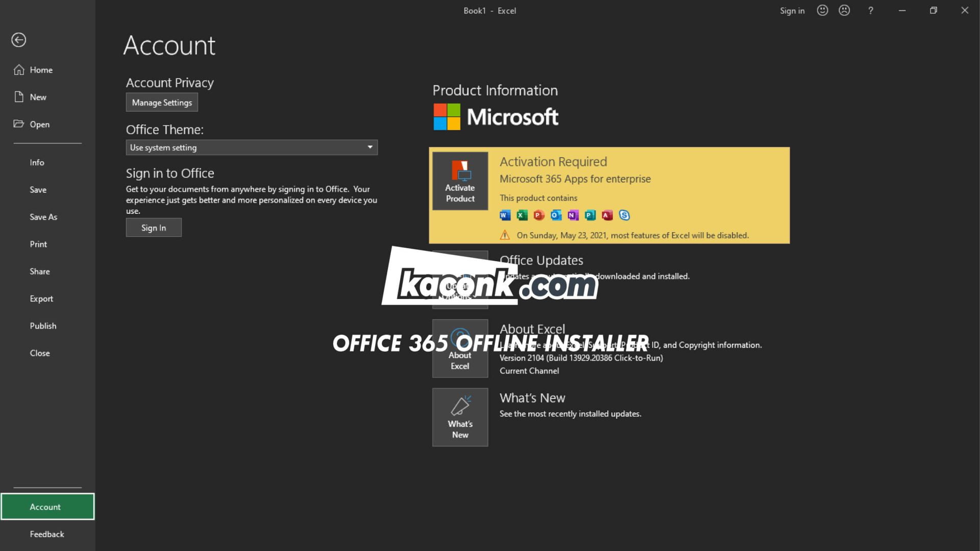Click the Publisher icon
Viewport: 980px width, 551px height.
coord(590,215)
